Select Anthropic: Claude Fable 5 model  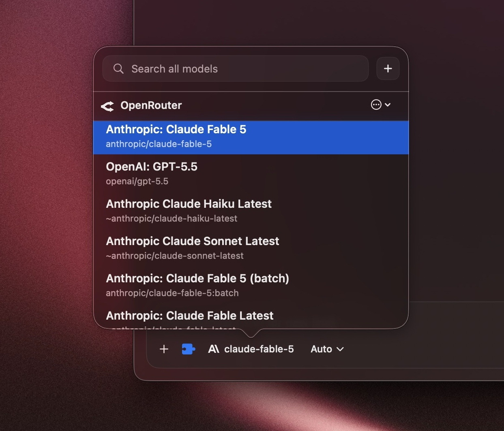coord(251,137)
